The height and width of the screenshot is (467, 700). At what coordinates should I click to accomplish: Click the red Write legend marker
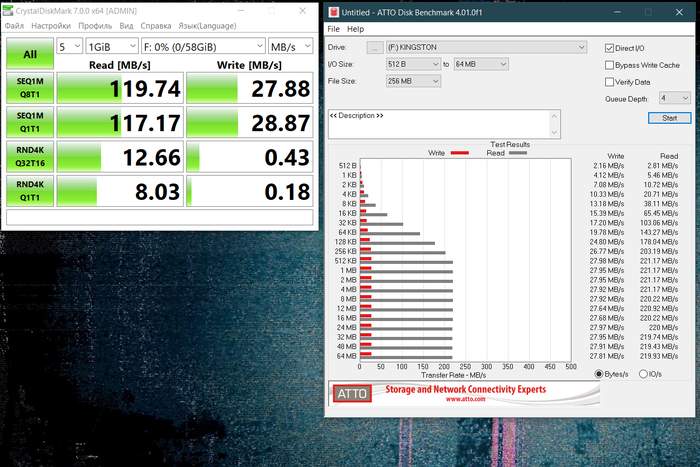pyautogui.click(x=459, y=153)
